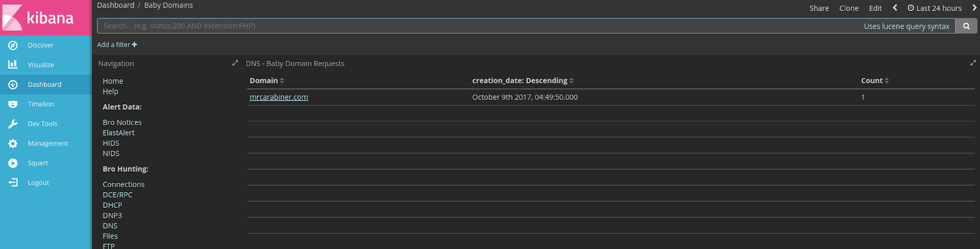
Task: Open the Discover compass icon
Action: pos(13,45)
